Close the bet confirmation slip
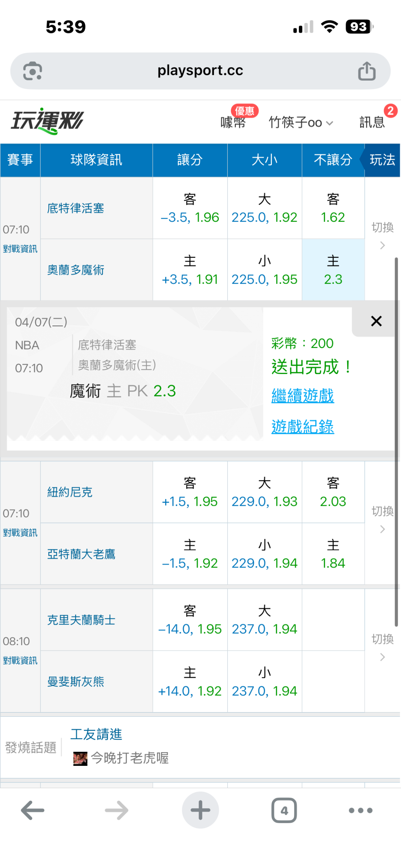This screenshot has height=868, width=401. [376, 321]
